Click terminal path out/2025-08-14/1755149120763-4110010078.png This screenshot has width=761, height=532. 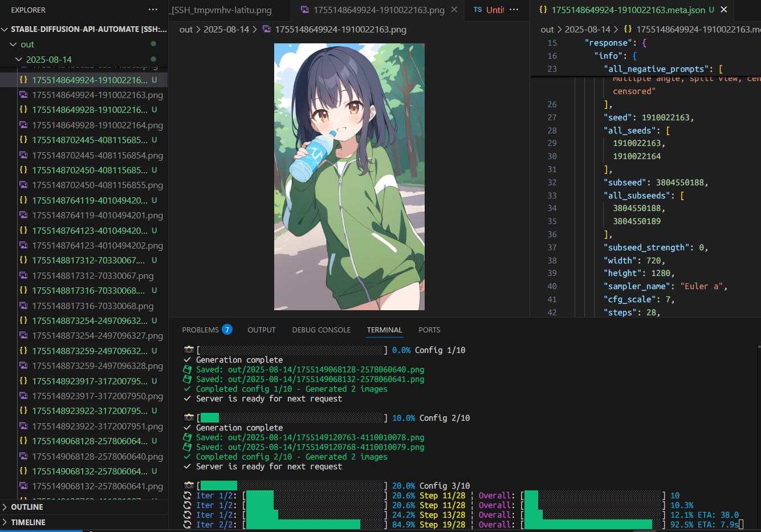point(326,437)
